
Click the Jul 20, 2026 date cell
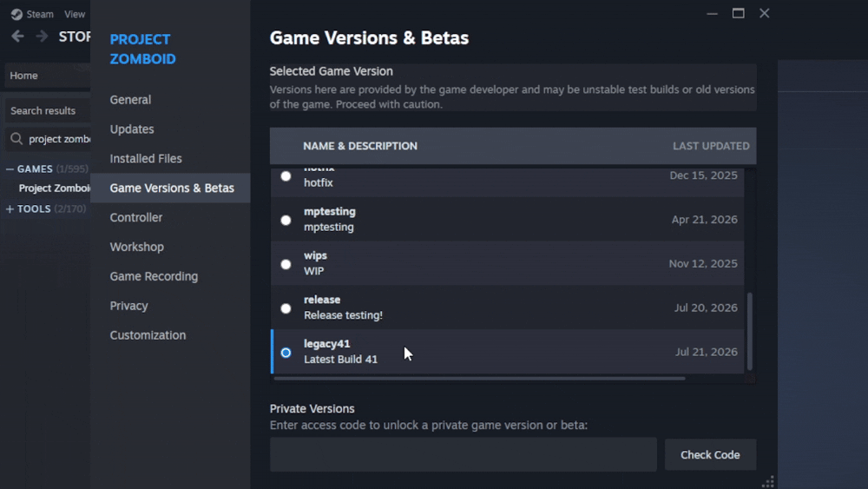pos(705,308)
